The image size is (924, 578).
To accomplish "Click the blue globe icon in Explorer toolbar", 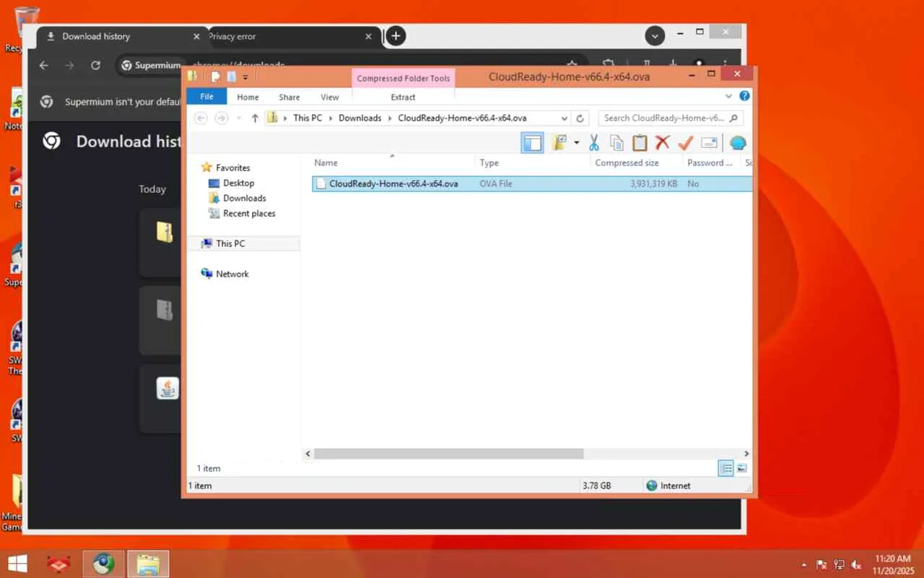I will pos(738,143).
